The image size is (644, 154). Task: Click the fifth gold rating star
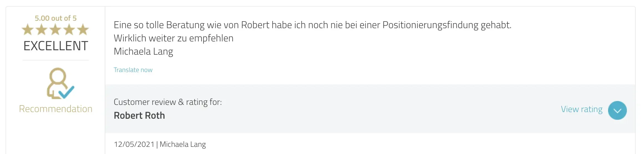(83, 30)
